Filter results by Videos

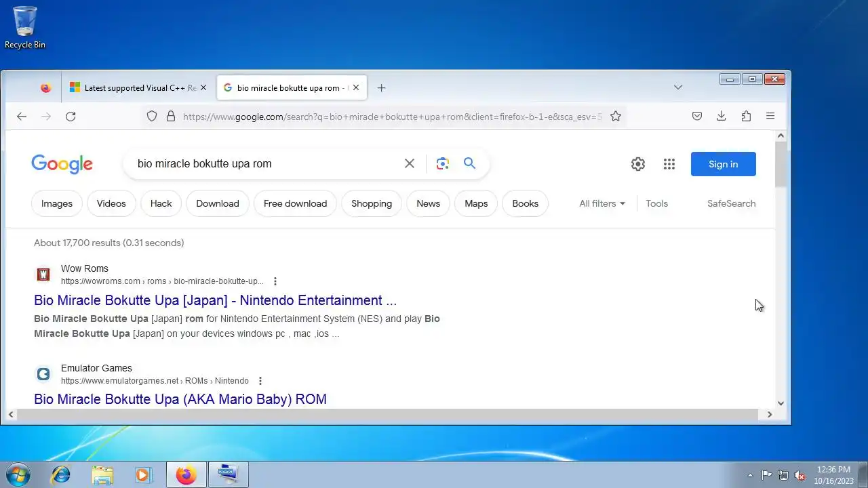click(x=111, y=203)
